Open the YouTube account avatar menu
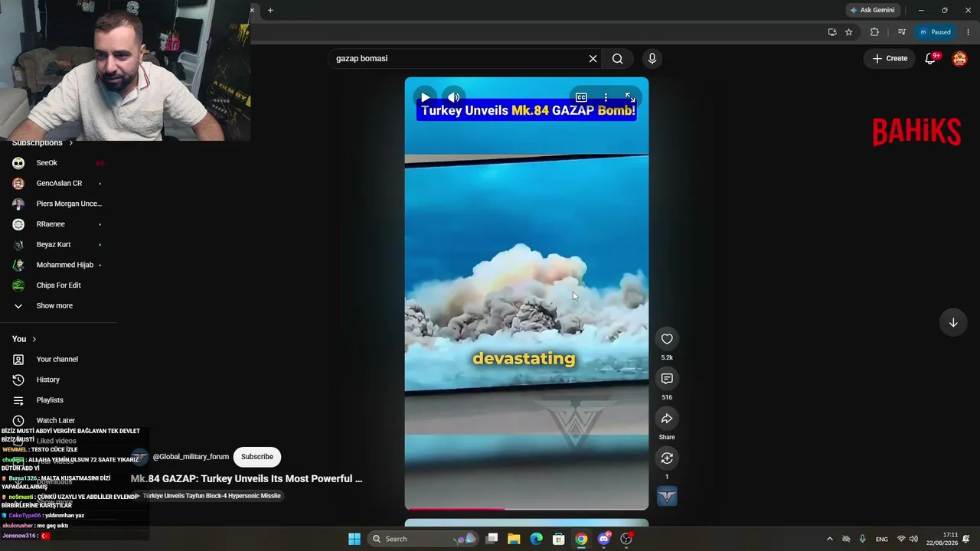Image resolution: width=980 pixels, height=551 pixels. pyautogui.click(x=959, y=59)
